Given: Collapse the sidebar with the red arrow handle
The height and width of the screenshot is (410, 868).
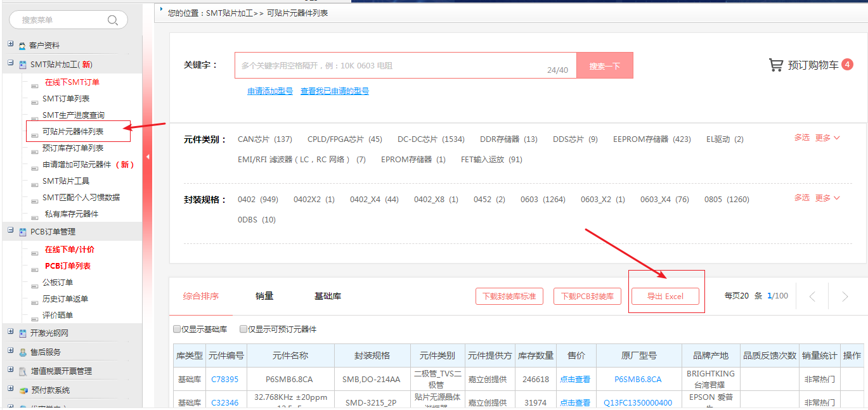Looking at the screenshot, I should click(148, 157).
